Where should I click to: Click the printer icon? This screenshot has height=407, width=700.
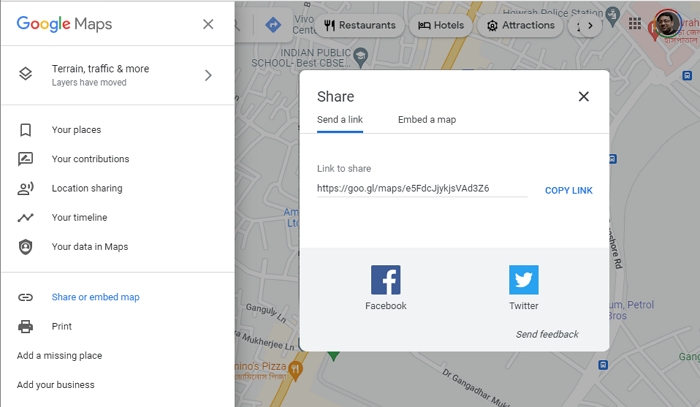[25, 327]
